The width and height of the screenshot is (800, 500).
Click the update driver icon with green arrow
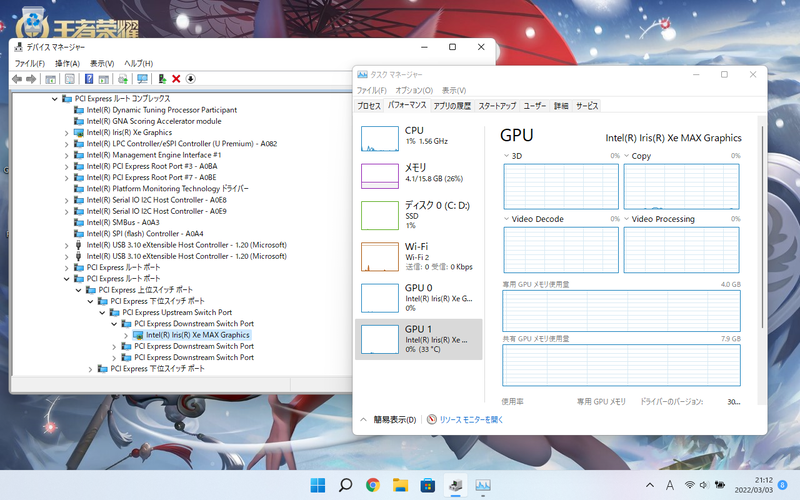[x=162, y=79]
